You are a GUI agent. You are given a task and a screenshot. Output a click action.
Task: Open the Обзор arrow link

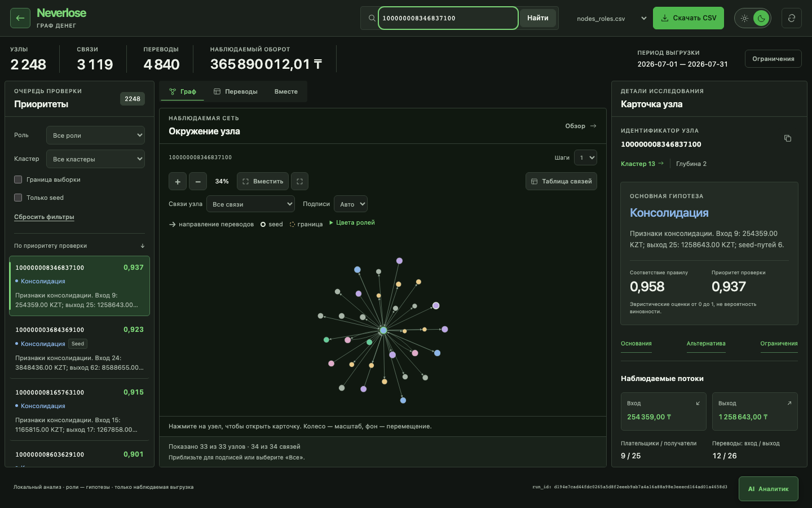click(581, 126)
